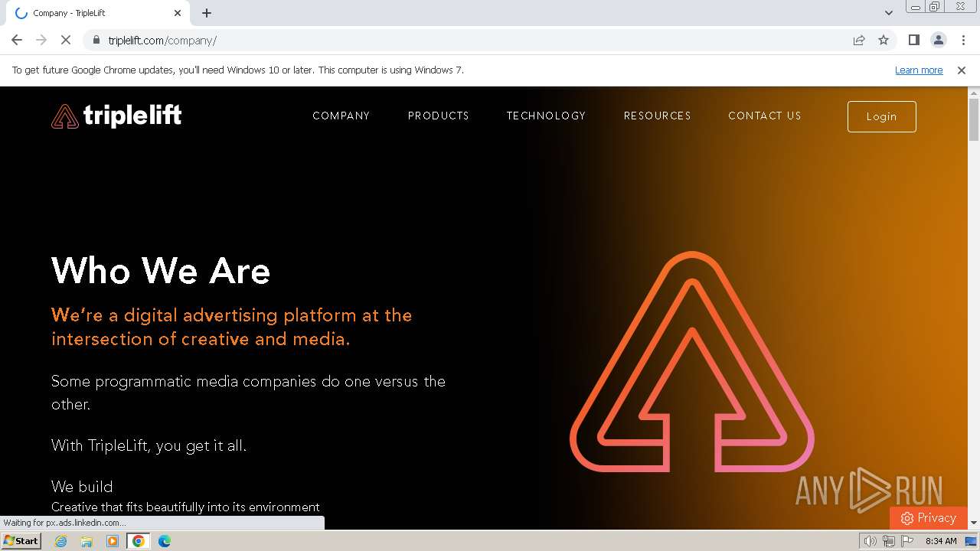The width and height of the screenshot is (980, 551).
Task: Open the volume control in the tray
Action: (870, 541)
